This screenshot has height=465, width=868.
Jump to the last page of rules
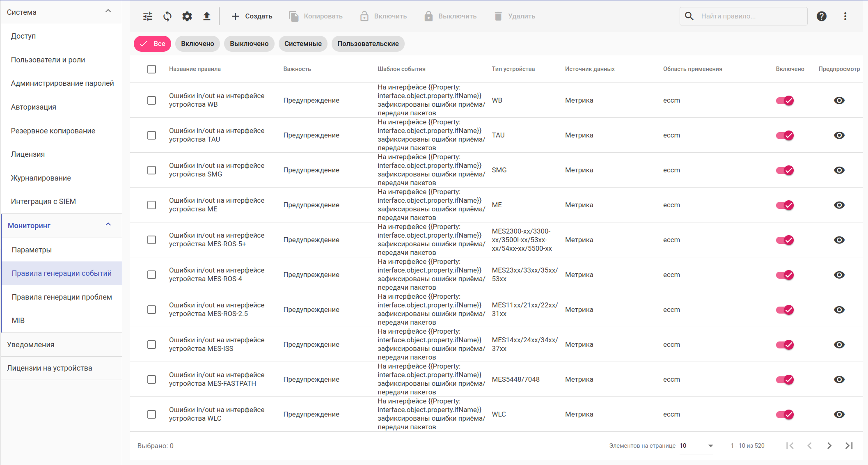tap(849, 446)
